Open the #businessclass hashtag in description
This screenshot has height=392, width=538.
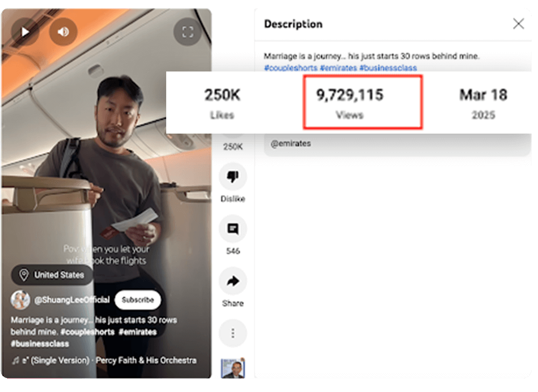click(388, 68)
